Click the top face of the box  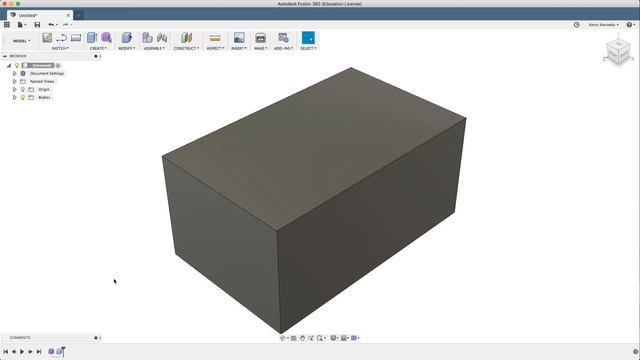[x=314, y=149]
